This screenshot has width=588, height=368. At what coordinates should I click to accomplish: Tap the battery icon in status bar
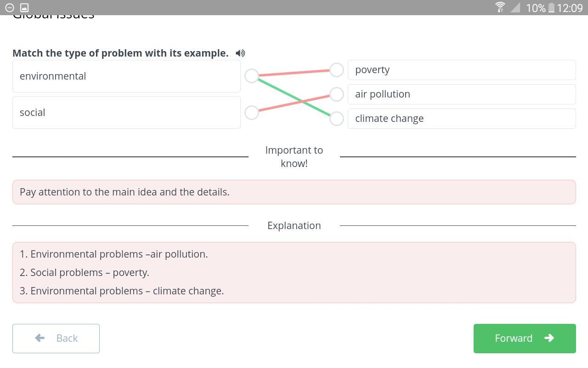[x=551, y=8]
